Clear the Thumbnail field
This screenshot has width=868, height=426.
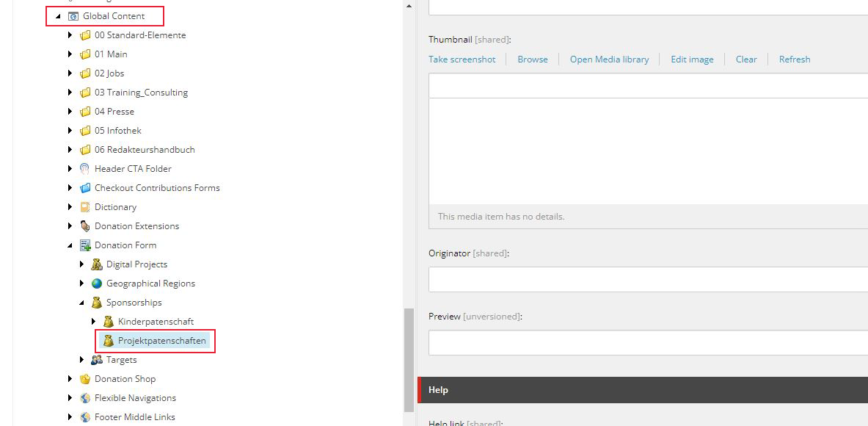pyautogui.click(x=746, y=59)
